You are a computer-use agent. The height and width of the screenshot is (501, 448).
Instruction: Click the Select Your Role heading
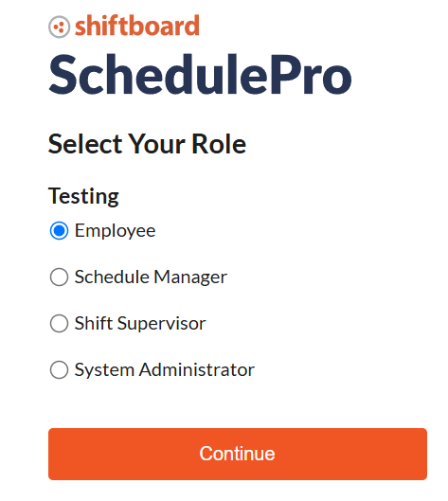(x=147, y=144)
